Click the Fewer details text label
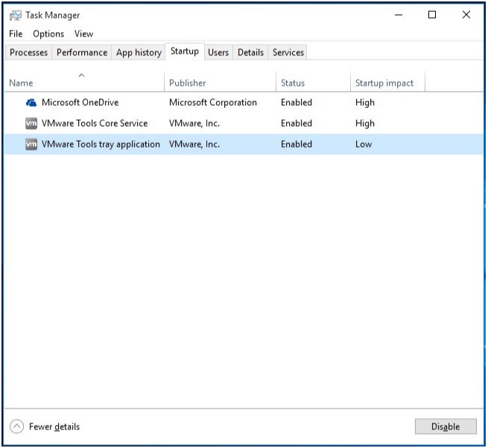The width and height of the screenshot is (488, 448). click(x=54, y=426)
